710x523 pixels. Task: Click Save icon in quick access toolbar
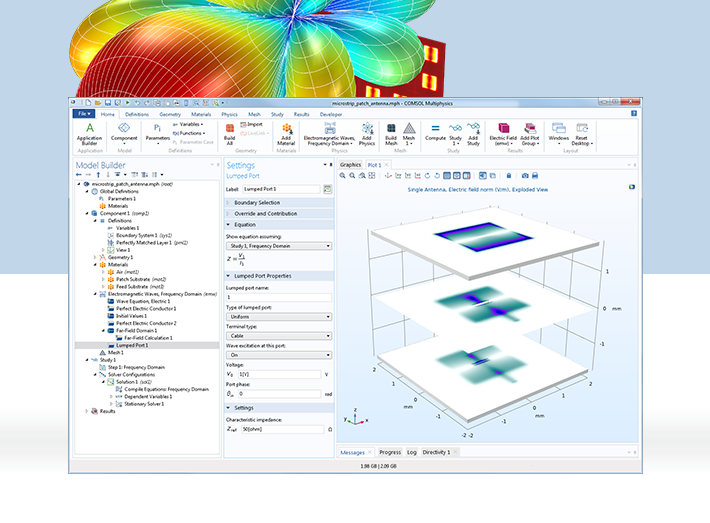(108, 103)
